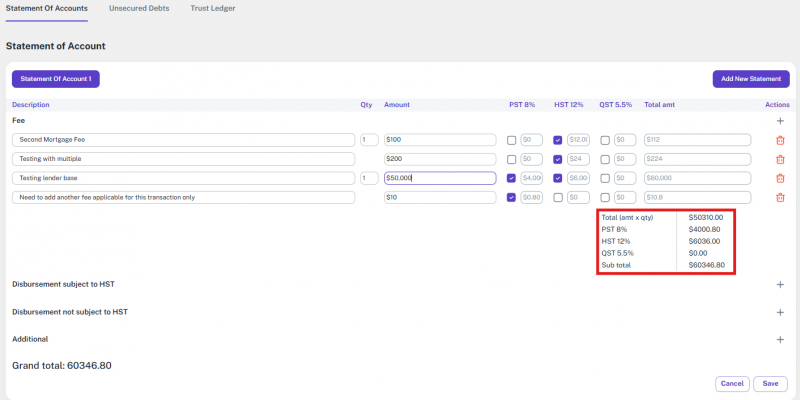800x400 pixels.
Task: Delete the Testing with multiple row
Action: (780, 159)
